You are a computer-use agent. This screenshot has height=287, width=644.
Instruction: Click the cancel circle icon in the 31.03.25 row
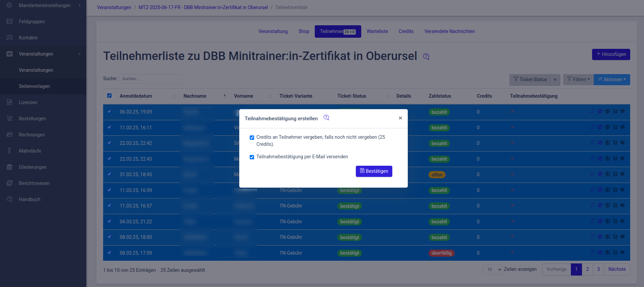tap(600, 174)
